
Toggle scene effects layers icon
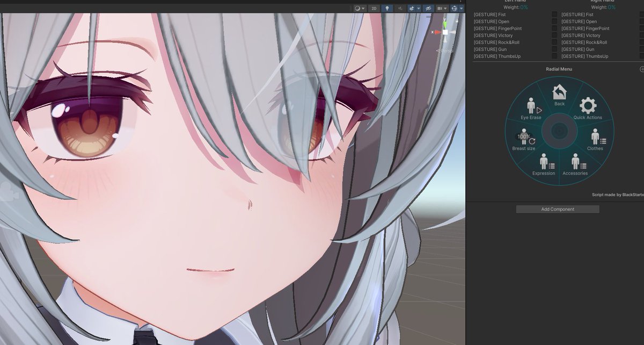coord(412,9)
